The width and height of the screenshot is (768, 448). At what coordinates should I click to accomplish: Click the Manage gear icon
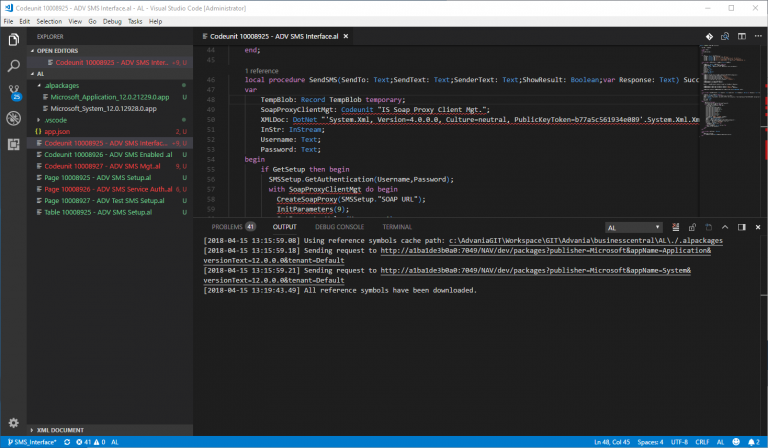click(x=14, y=423)
